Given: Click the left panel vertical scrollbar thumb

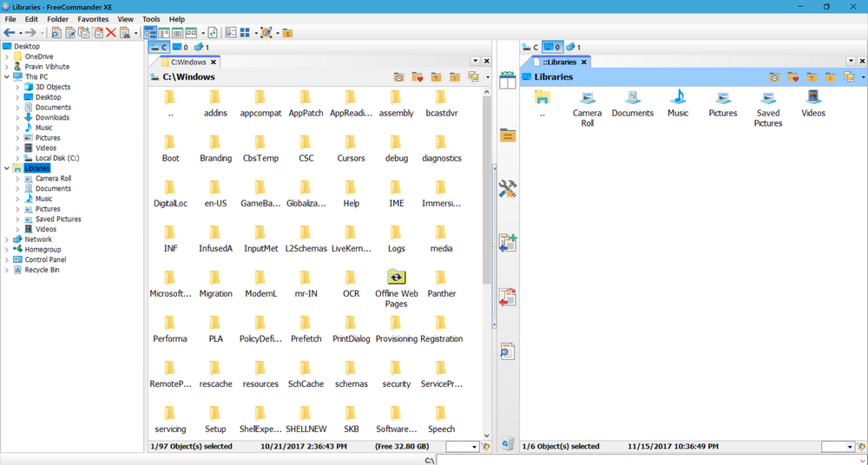Looking at the screenshot, I should [487, 190].
